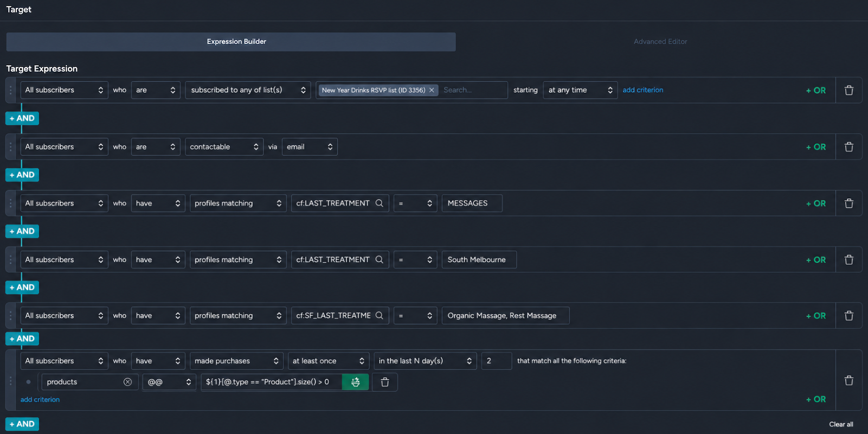
Task: Add AND condition after the subscribed-to-lists rule
Action: 22,118
